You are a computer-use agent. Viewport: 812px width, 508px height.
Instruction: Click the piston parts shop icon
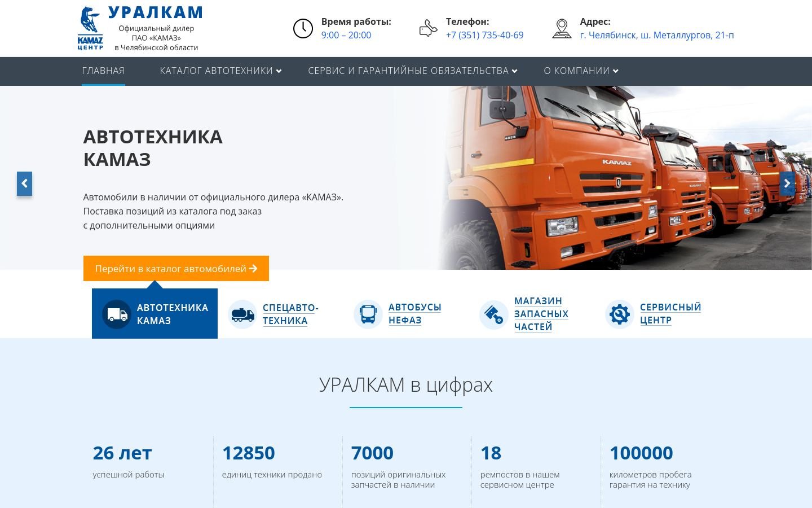point(494,314)
